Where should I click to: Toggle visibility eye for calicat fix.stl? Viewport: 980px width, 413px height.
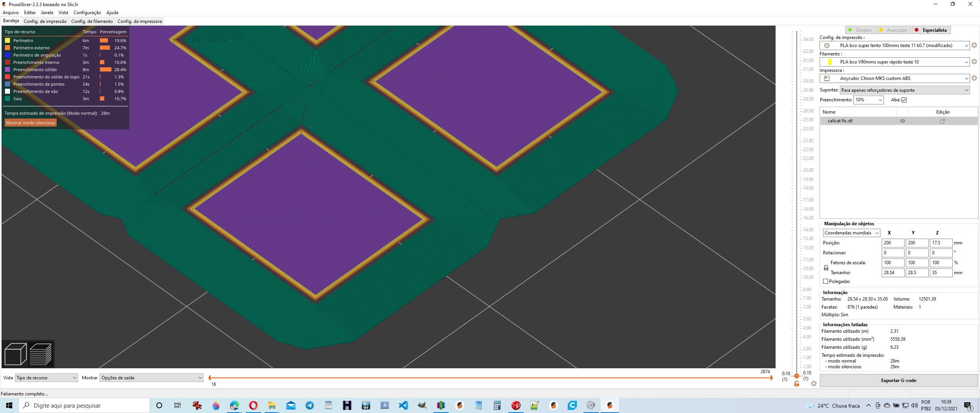(x=902, y=121)
